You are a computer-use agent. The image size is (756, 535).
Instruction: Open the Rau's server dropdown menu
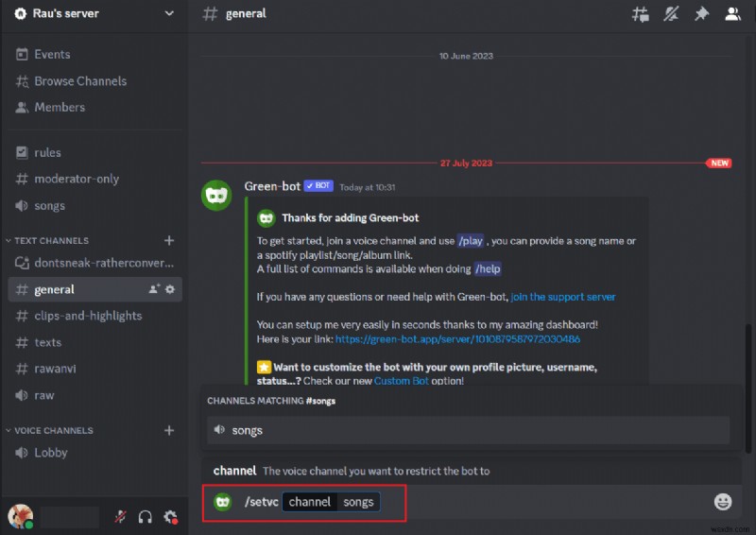click(x=169, y=13)
